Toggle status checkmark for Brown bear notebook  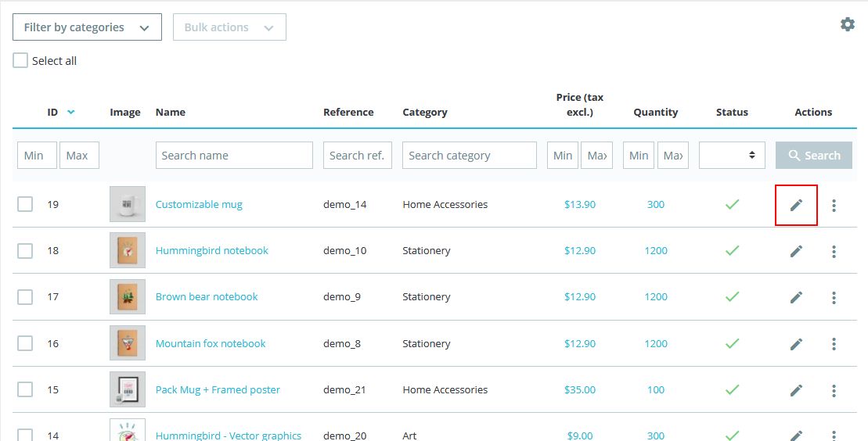(x=732, y=297)
